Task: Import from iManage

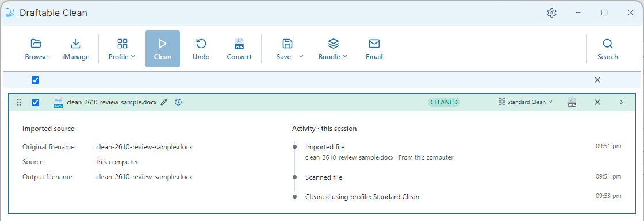Action: tap(75, 49)
